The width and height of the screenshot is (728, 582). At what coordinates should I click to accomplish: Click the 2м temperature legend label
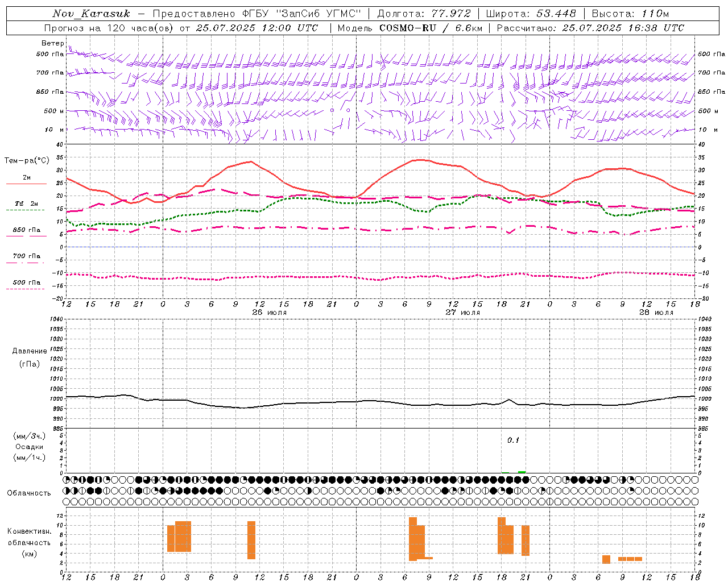coord(27,178)
